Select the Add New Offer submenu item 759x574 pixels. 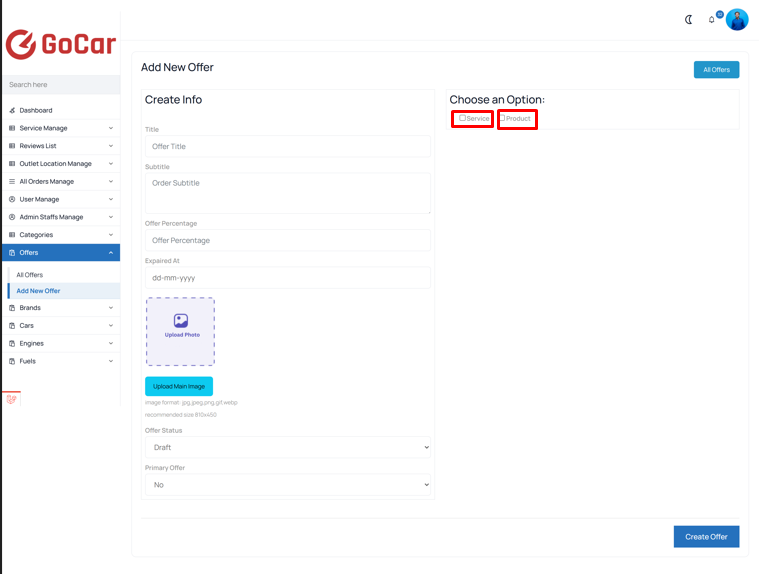(64, 291)
